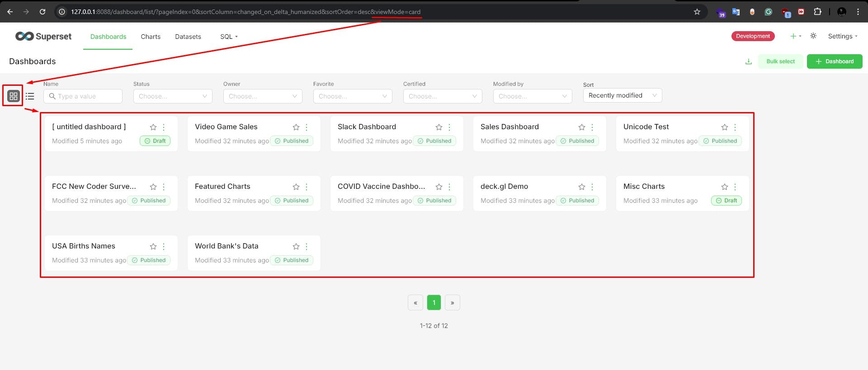Bookmark this page with the star icon

[x=697, y=12]
